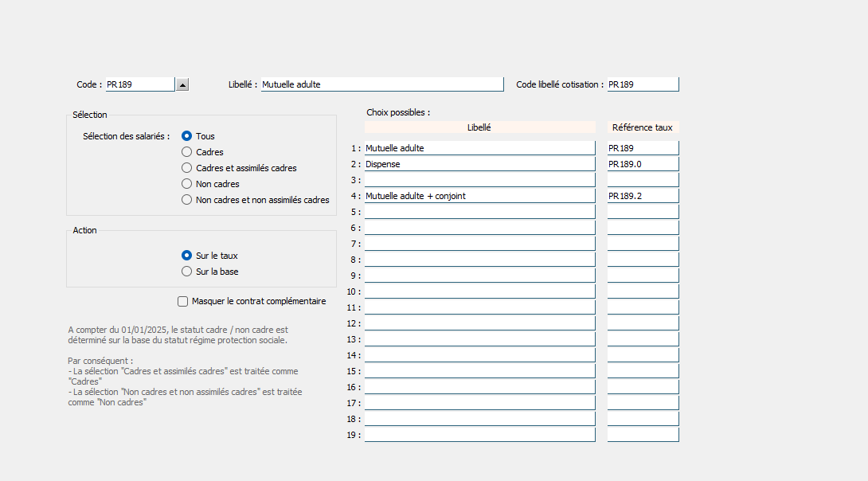Click the empty Référence taux field in row 17
Viewport: 868px width, 481px height.
click(x=643, y=404)
